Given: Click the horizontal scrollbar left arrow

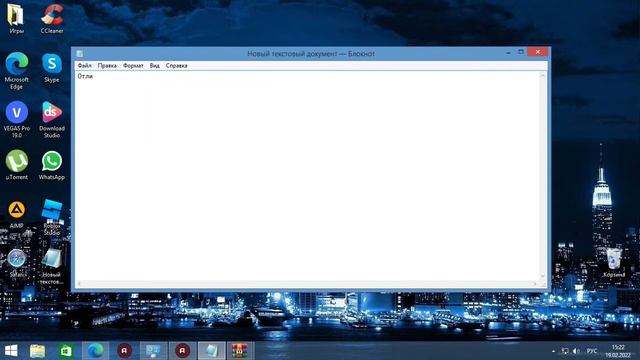Looking at the screenshot, I should tap(79, 284).
